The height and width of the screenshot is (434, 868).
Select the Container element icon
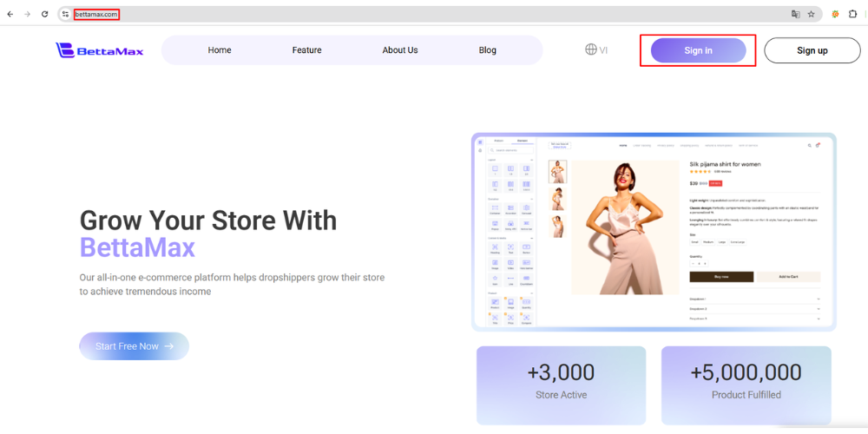[x=495, y=209]
